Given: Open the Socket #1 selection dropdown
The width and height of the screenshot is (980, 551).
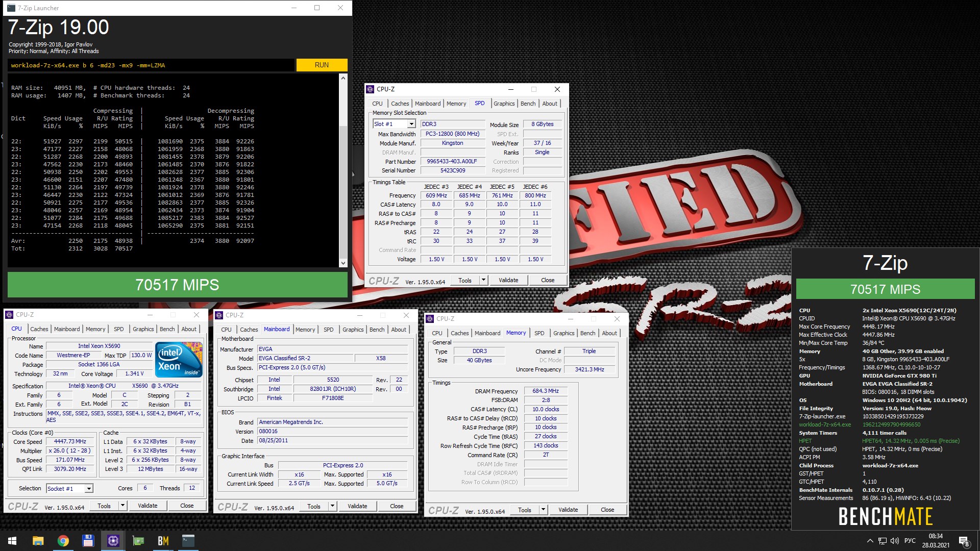Looking at the screenshot, I should coord(89,489).
